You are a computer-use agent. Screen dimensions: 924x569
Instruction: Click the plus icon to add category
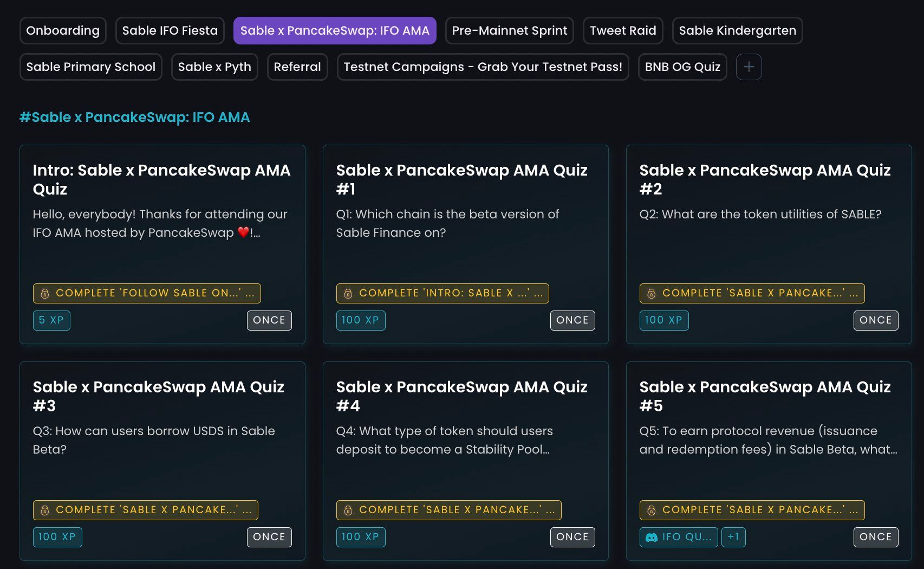click(749, 67)
